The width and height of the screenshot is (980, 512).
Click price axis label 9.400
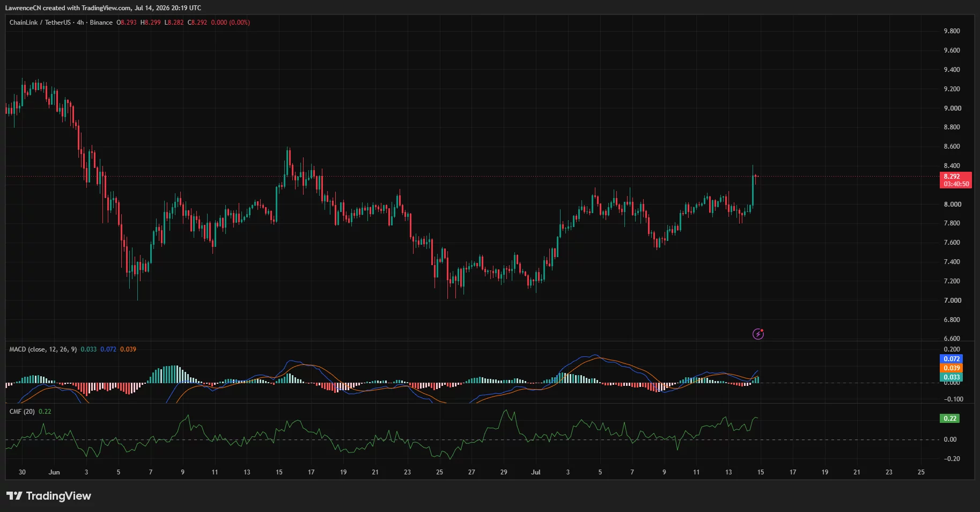click(x=952, y=70)
